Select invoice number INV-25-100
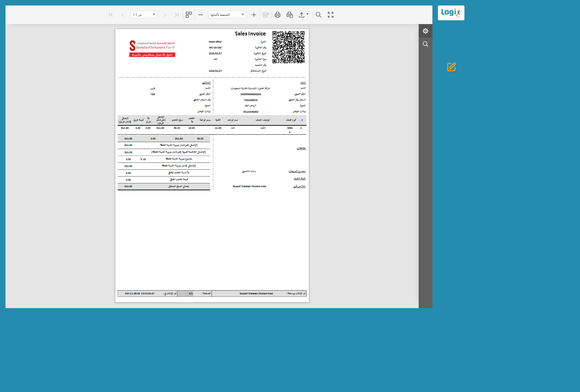The height and width of the screenshot is (392, 580). [215, 48]
